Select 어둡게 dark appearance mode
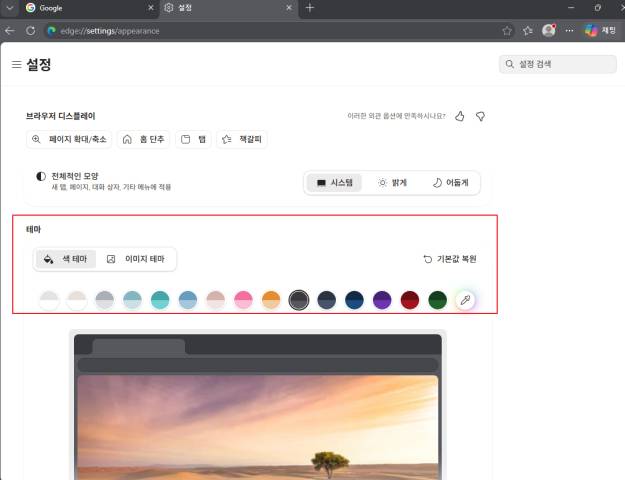 tap(450, 183)
